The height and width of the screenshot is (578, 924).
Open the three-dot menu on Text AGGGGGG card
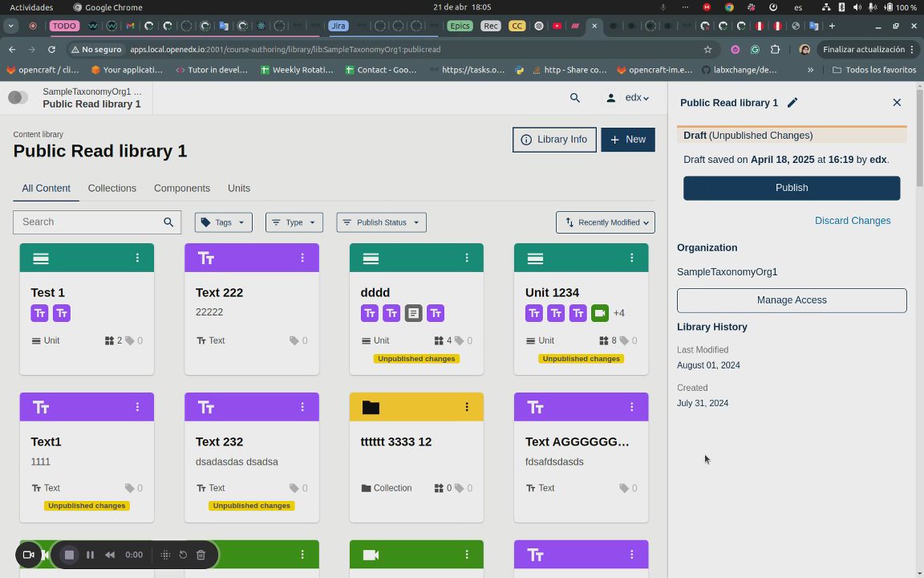coord(632,407)
